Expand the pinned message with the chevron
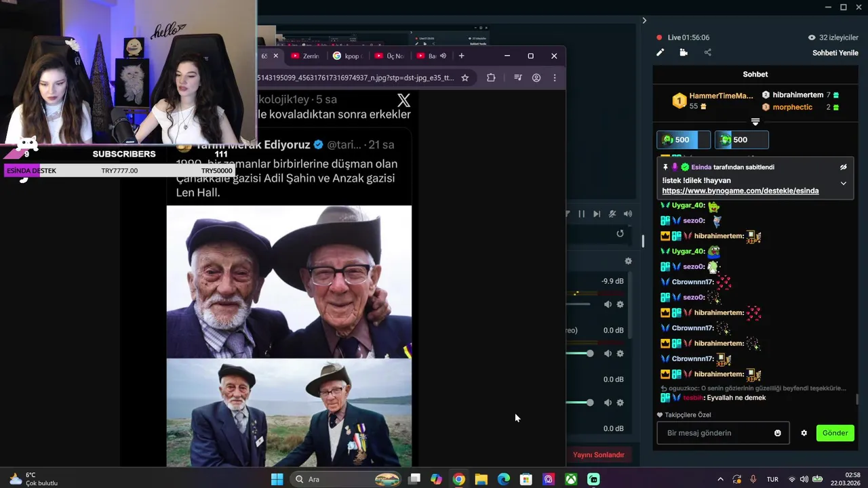The height and width of the screenshot is (488, 868). click(844, 183)
